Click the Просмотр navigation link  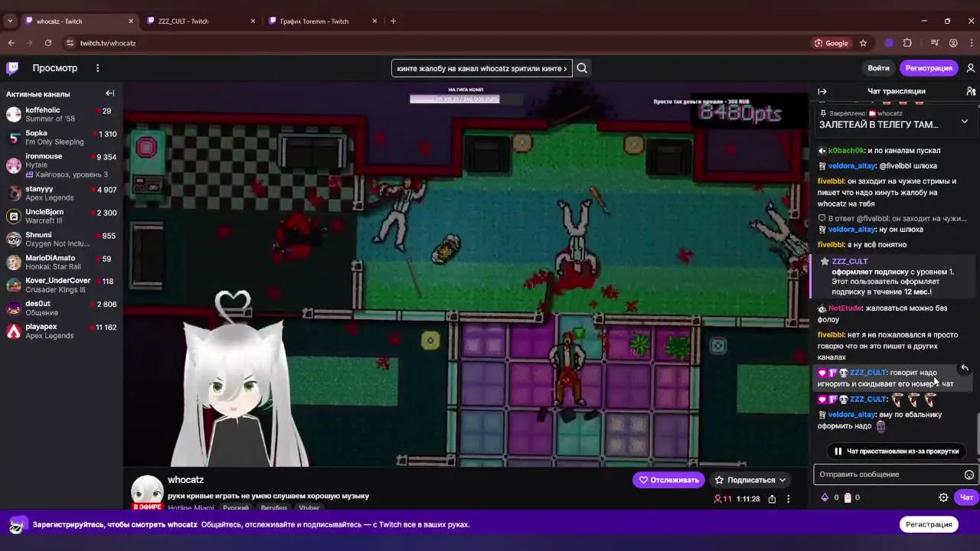tap(55, 68)
